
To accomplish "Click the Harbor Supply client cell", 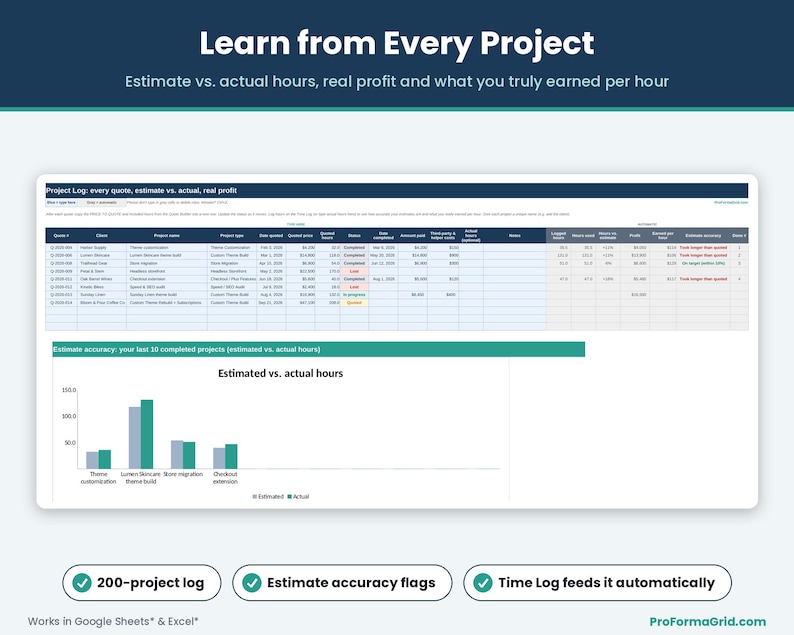I will 102,248.
